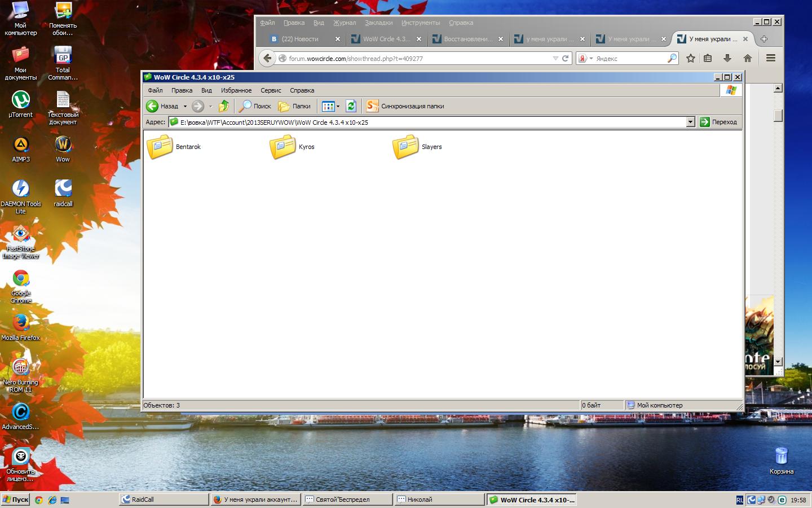Reload page in Firefox
The height and width of the screenshot is (508, 812).
tap(565, 58)
